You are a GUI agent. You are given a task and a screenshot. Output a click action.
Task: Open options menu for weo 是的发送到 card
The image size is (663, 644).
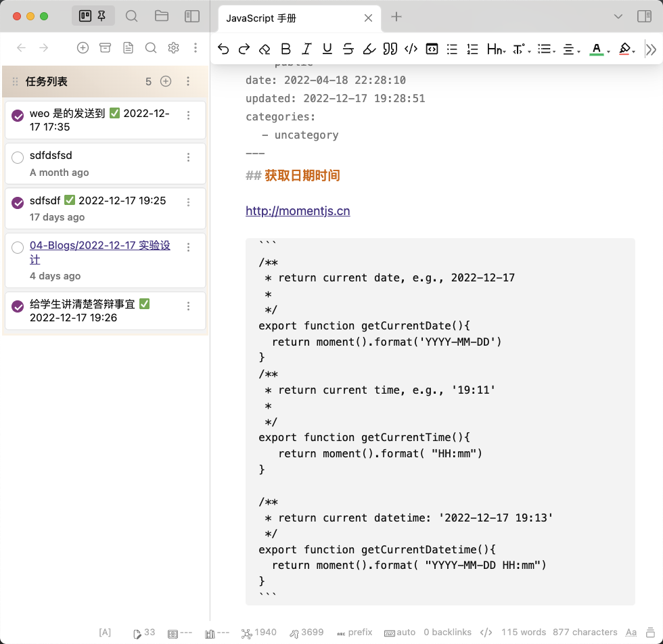[188, 115]
